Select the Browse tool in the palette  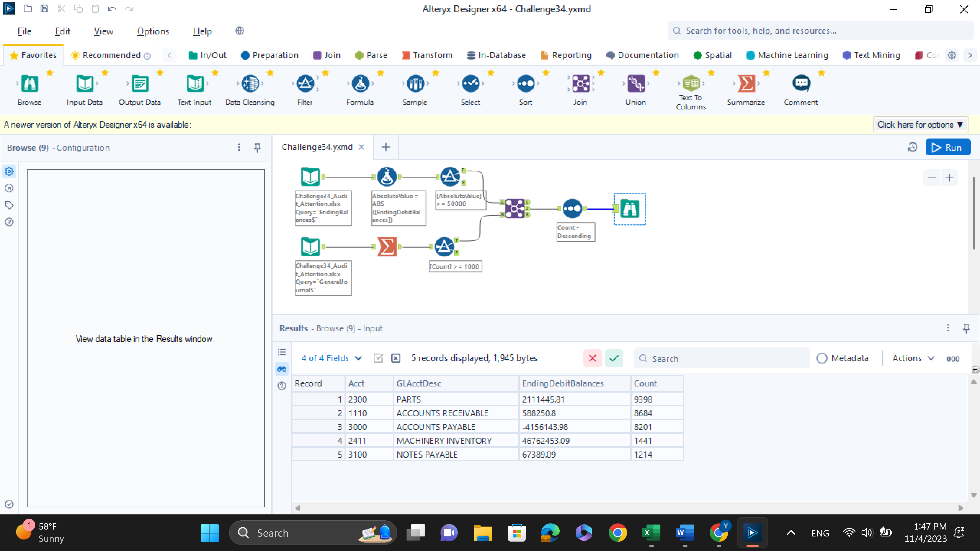30,84
